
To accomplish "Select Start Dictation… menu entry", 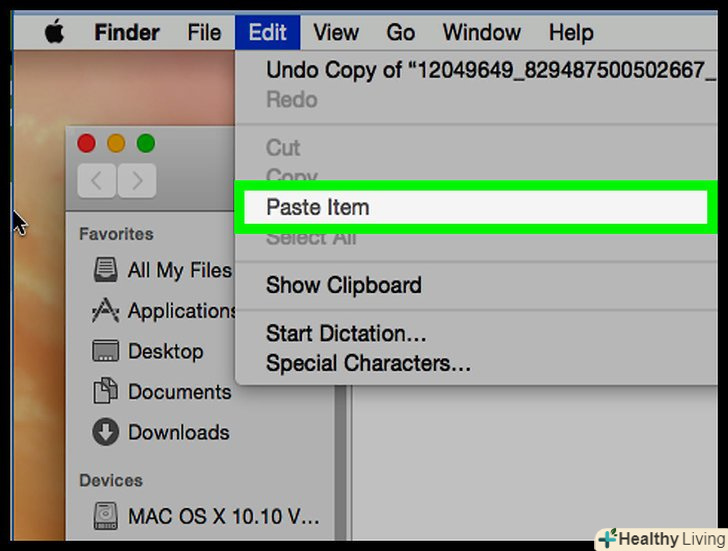I will (x=346, y=334).
